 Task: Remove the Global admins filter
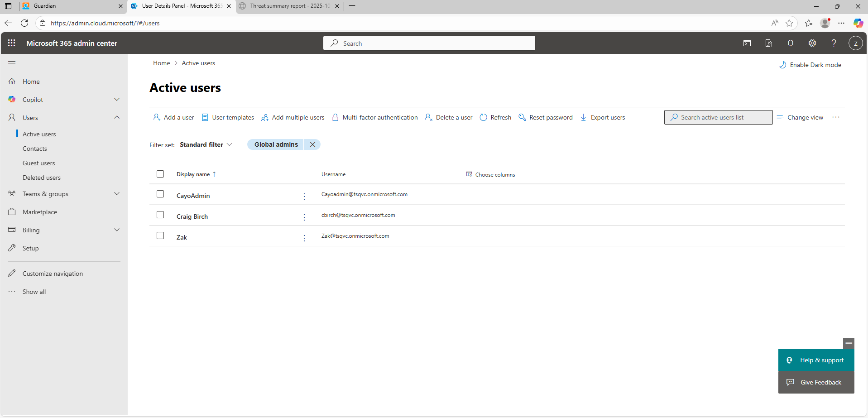pyautogui.click(x=312, y=144)
